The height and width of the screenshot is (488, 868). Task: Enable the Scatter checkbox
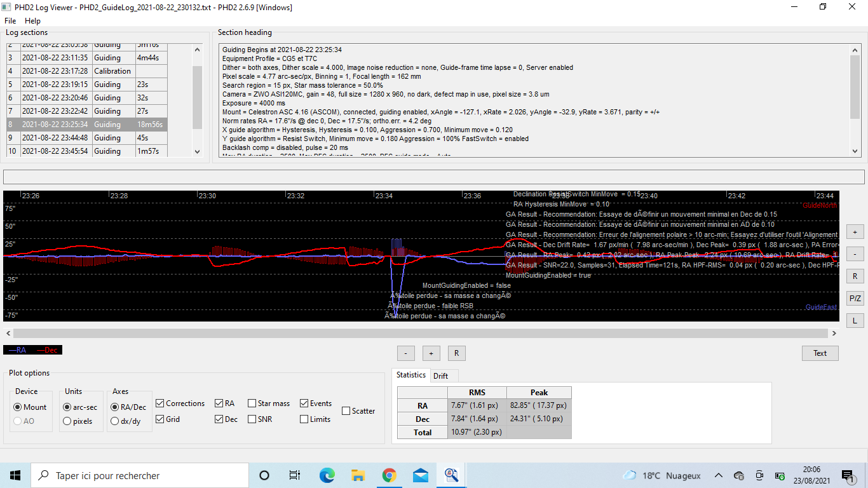(359, 411)
